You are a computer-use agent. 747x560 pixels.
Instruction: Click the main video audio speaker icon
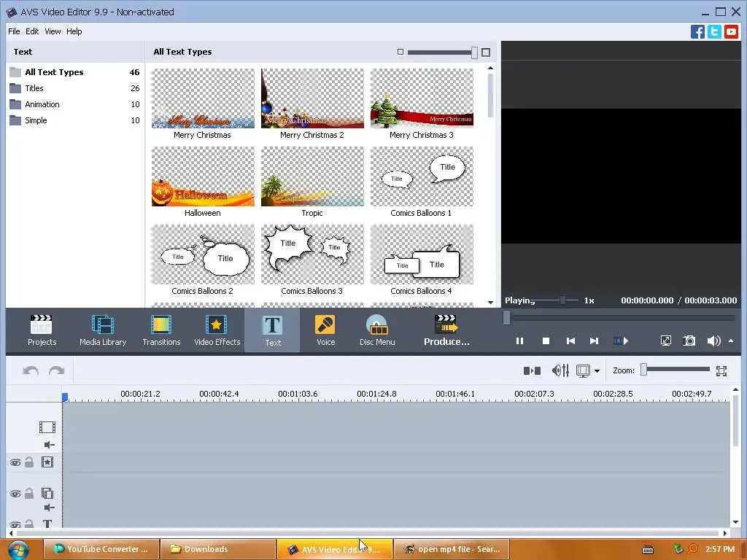pyautogui.click(x=49, y=445)
